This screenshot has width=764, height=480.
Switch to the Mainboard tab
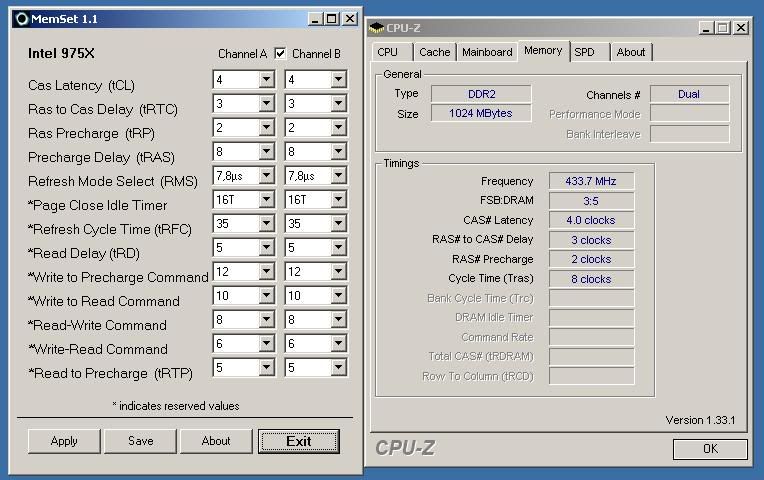click(x=487, y=52)
